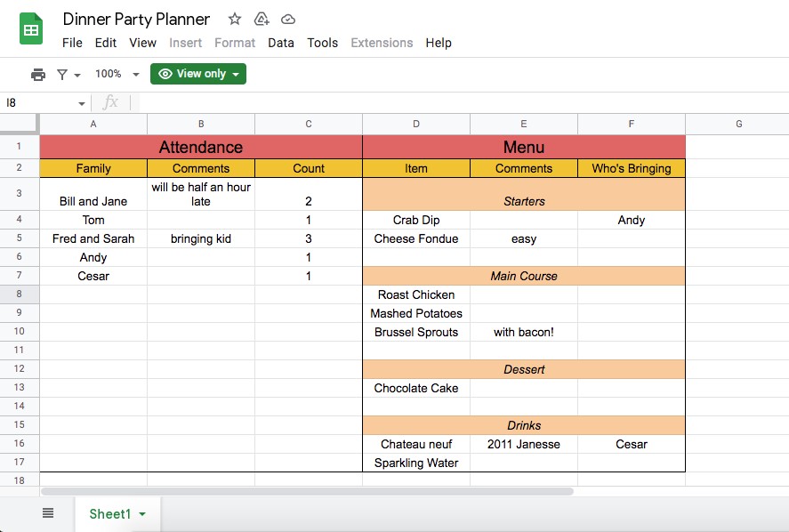Print the spreadsheet

pyautogui.click(x=38, y=74)
